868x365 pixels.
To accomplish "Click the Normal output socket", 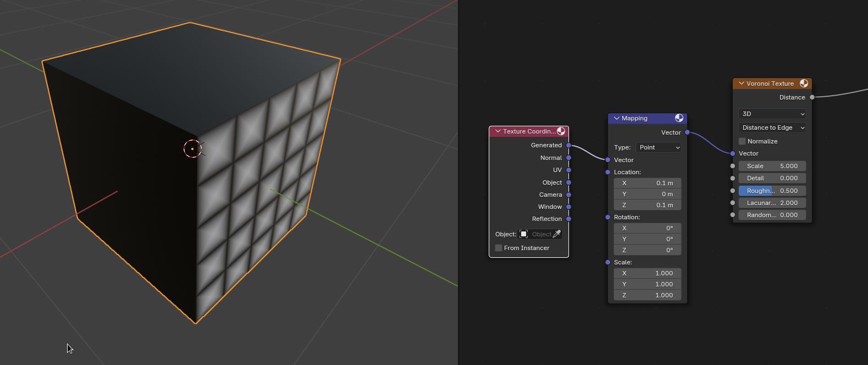I will pyautogui.click(x=568, y=158).
